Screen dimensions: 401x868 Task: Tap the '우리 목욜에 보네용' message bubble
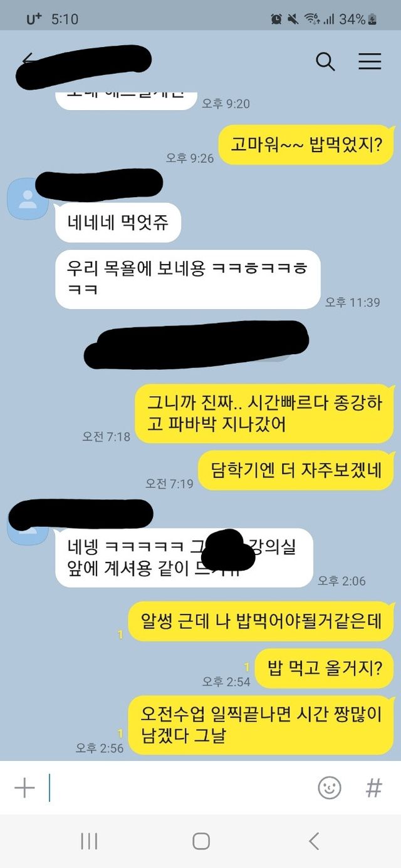[x=188, y=280]
